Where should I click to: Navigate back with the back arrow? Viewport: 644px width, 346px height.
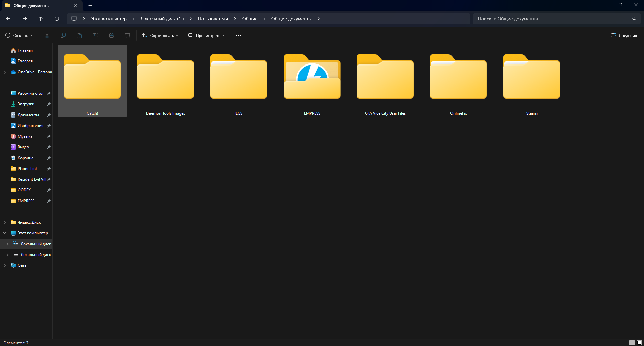pyautogui.click(x=8, y=19)
